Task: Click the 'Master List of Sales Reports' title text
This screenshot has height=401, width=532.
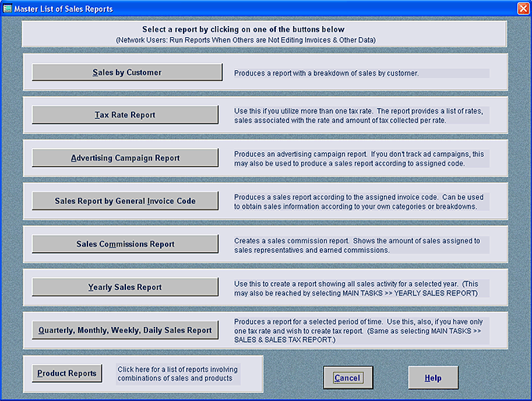Action: (x=64, y=9)
